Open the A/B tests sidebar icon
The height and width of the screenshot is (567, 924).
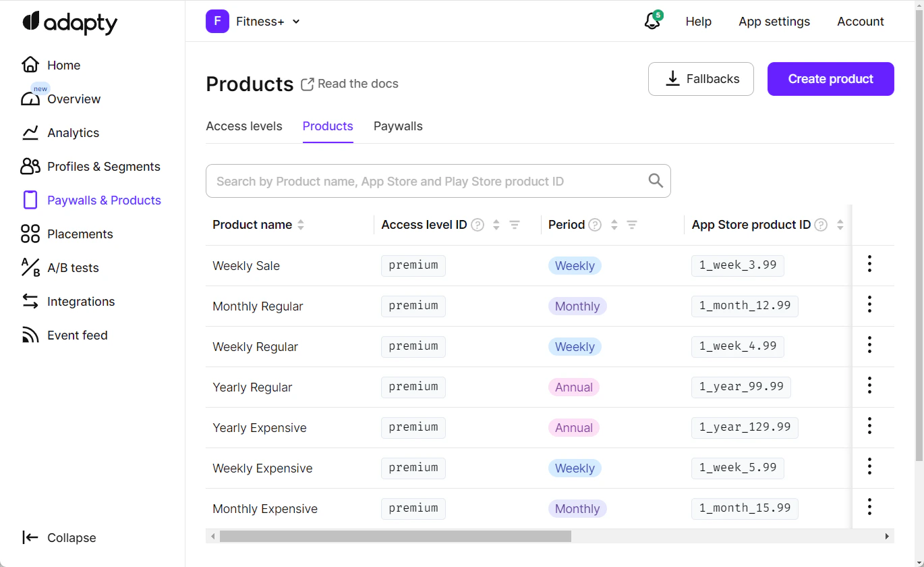click(30, 268)
